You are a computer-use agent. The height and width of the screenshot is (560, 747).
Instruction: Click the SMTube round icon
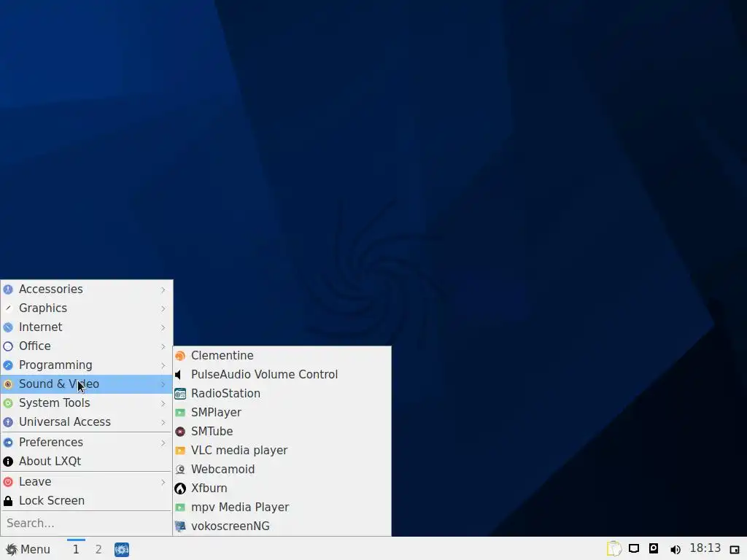coord(180,432)
